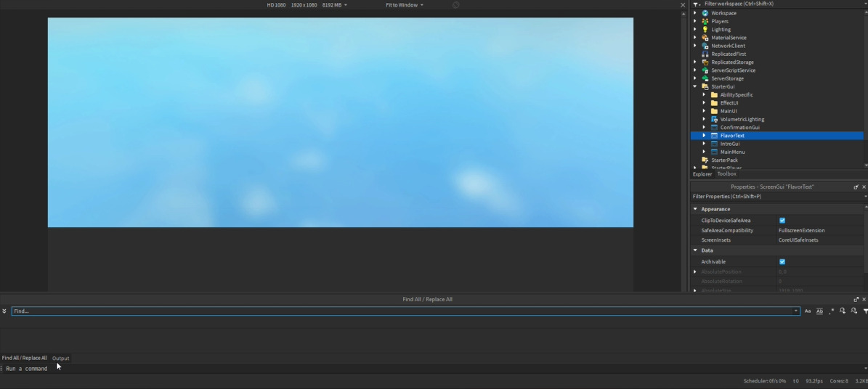Screen dimensions: 868x389
Task: Expand the replace row chevron beside Find
Action: 4,311
